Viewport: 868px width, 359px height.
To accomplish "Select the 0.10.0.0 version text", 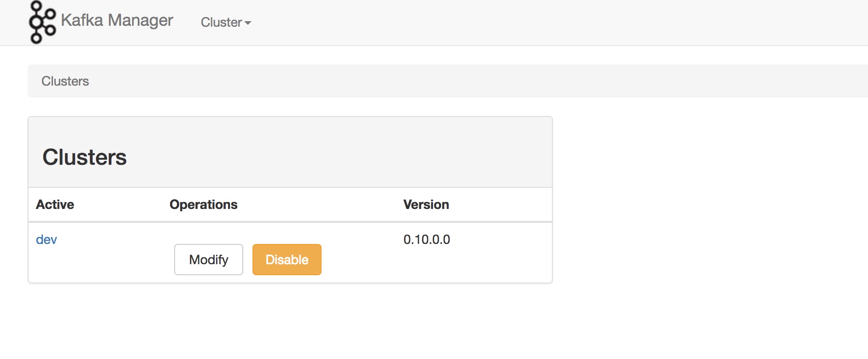I will point(427,239).
